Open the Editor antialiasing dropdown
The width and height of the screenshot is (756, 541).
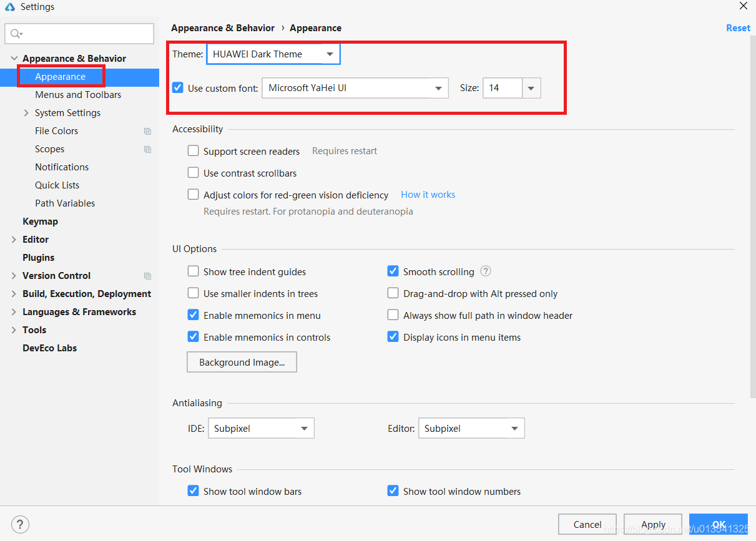tap(471, 428)
